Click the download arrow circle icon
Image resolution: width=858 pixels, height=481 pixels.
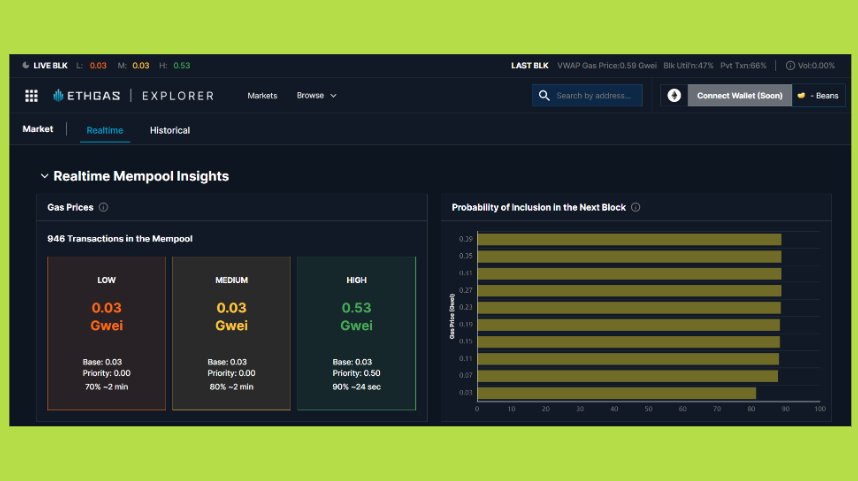[674, 96]
